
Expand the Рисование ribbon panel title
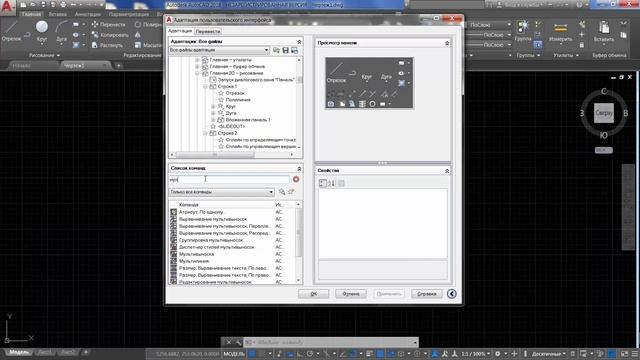[x=44, y=55]
